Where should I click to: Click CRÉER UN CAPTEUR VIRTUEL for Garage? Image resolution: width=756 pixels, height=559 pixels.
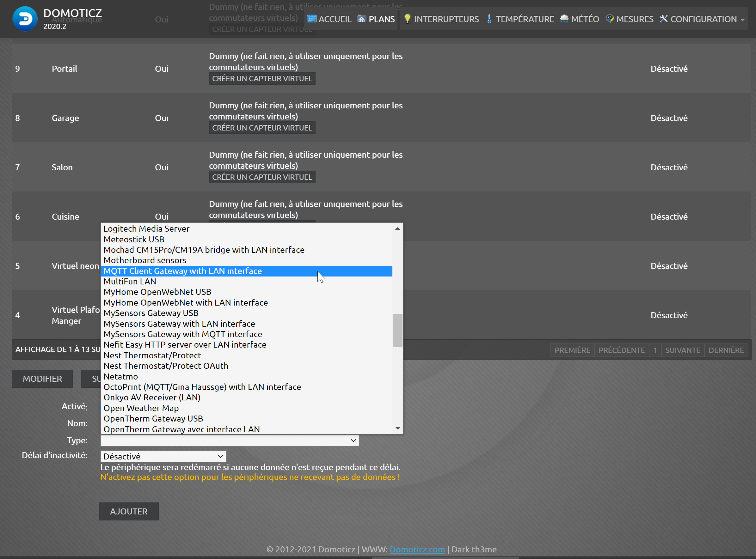(262, 128)
